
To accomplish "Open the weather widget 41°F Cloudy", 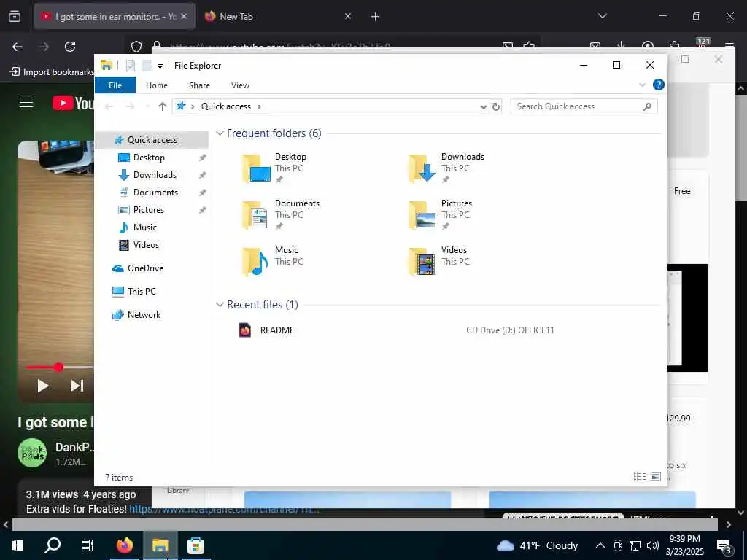I will point(537,545).
